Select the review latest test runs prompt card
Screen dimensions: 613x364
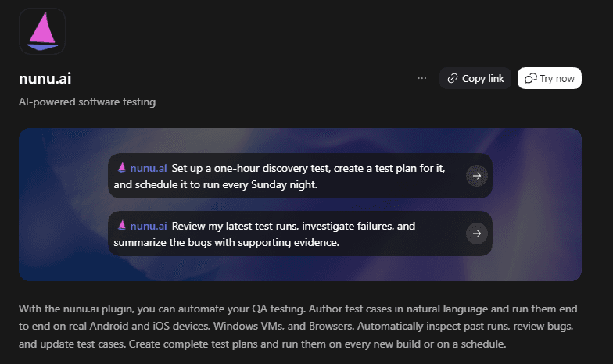click(x=300, y=234)
